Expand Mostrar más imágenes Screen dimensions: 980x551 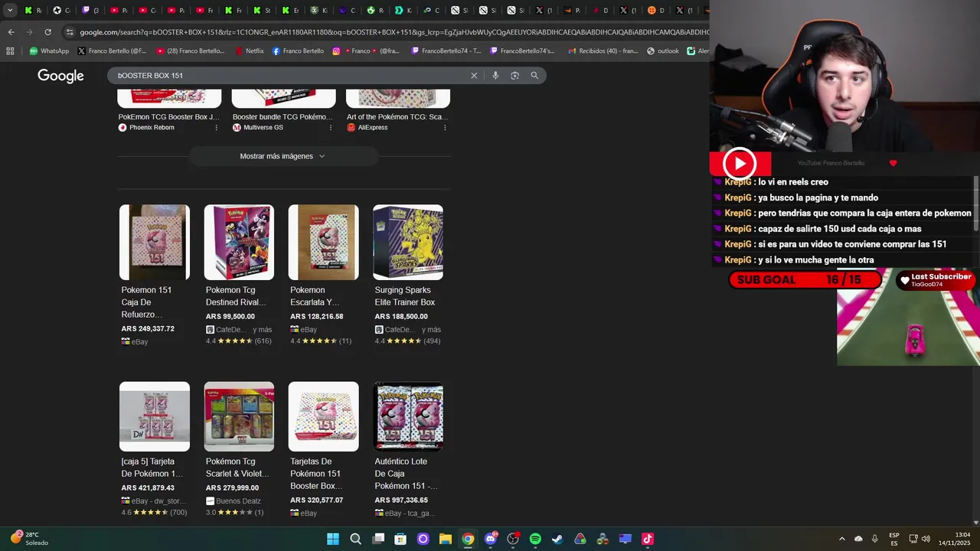pyautogui.click(x=283, y=156)
